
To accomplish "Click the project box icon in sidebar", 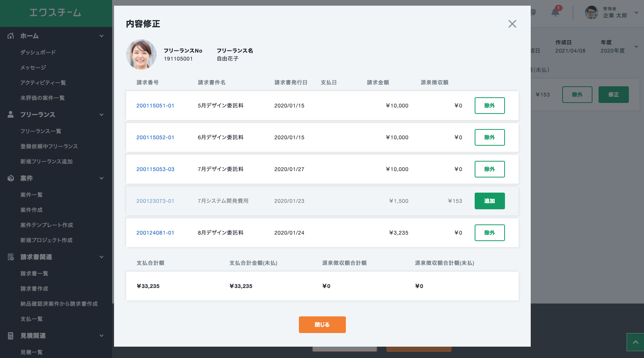I will coord(11,178).
